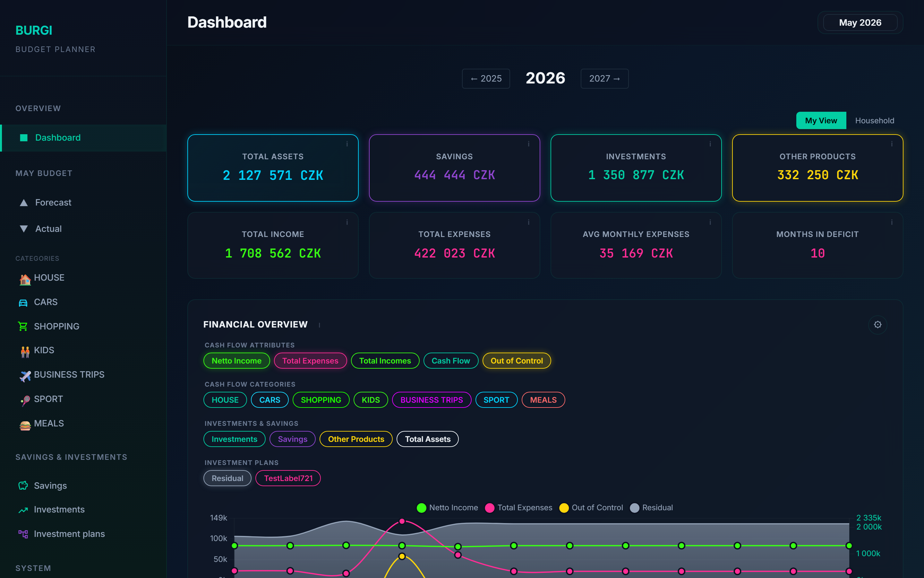Image resolution: width=924 pixels, height=578 pixels.
Task: Click info icon on Total Assets card
Action: (347, 144)
